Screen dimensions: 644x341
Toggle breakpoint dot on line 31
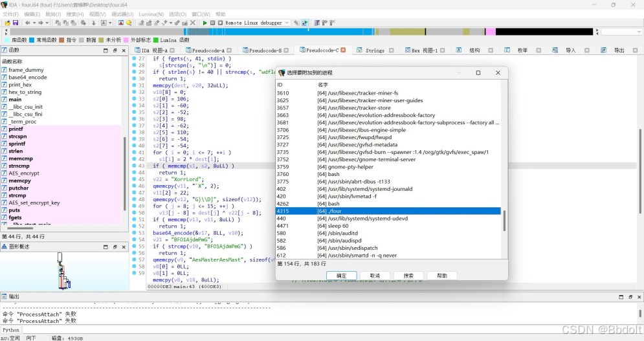point(135,85)
